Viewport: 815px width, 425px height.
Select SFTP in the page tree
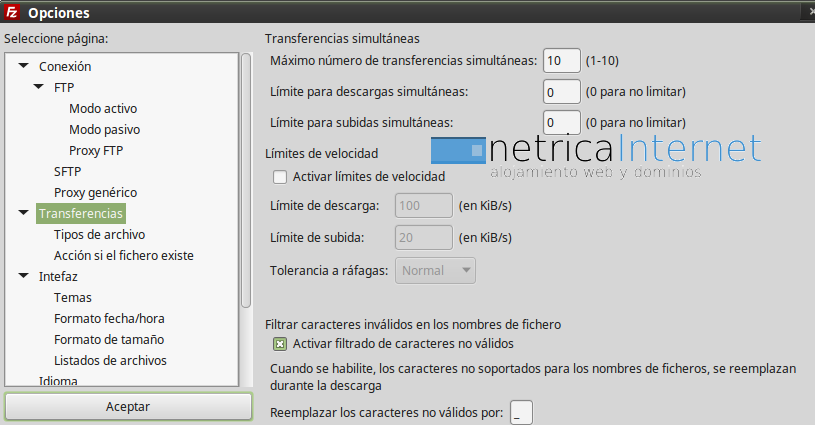click(67, 171)
